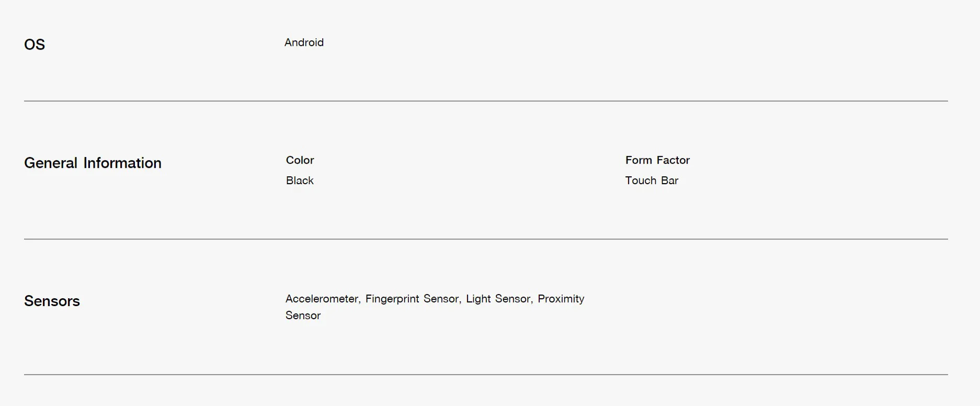Select the Accelerometer entry in the sensors list
The width and height of the screenshot is (980, 406).
coord(322,299)
